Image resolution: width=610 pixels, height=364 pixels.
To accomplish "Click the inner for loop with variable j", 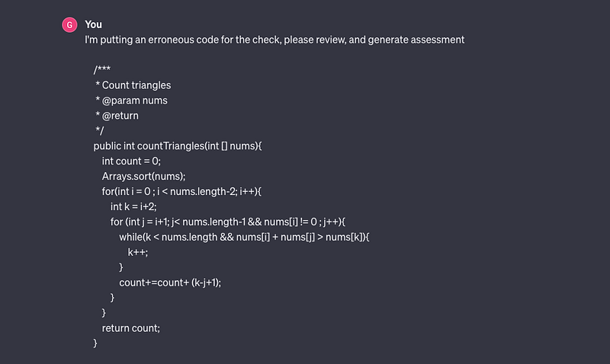I will [x=227, y=222].
